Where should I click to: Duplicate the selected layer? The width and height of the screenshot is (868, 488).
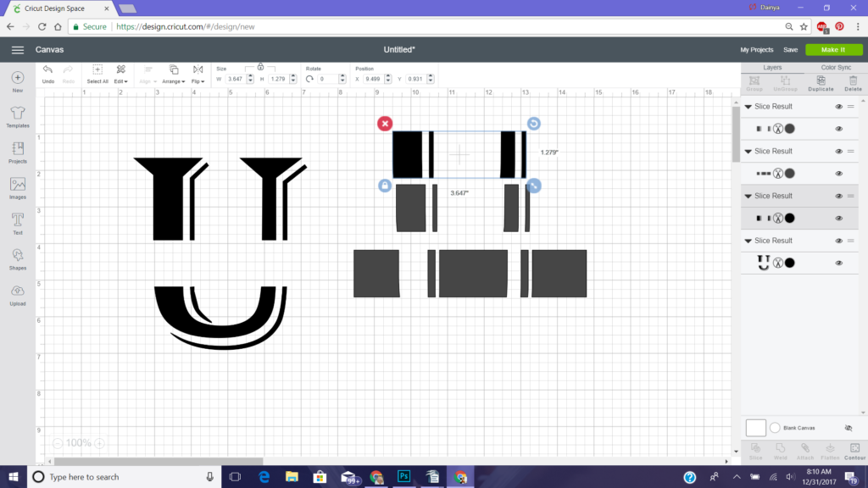(x=821, y=82)
